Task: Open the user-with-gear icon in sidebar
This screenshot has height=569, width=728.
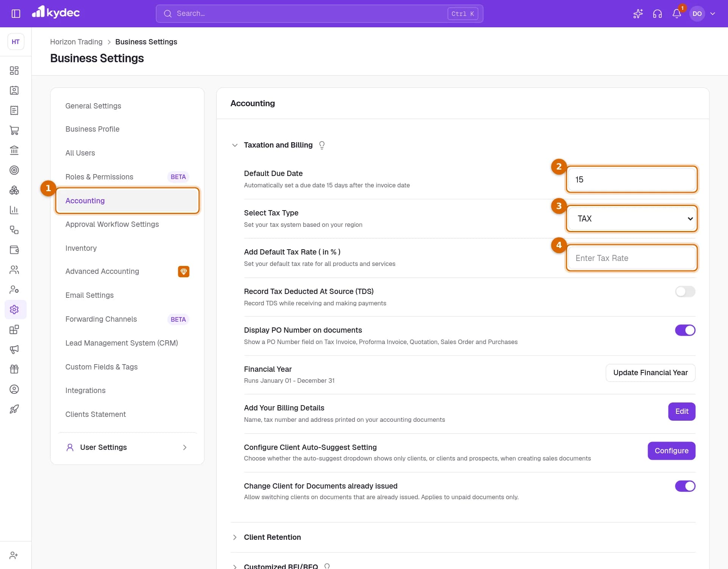Action: click(14, 289)
